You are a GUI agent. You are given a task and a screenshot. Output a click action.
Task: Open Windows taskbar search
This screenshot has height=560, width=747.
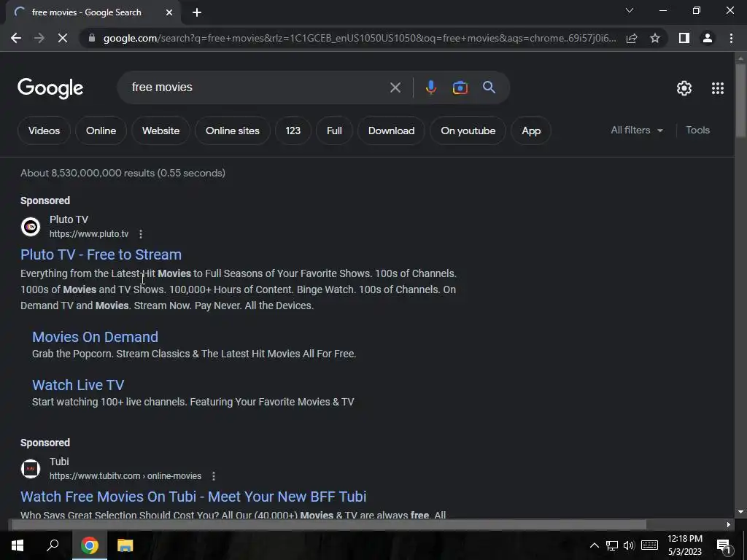53,545
